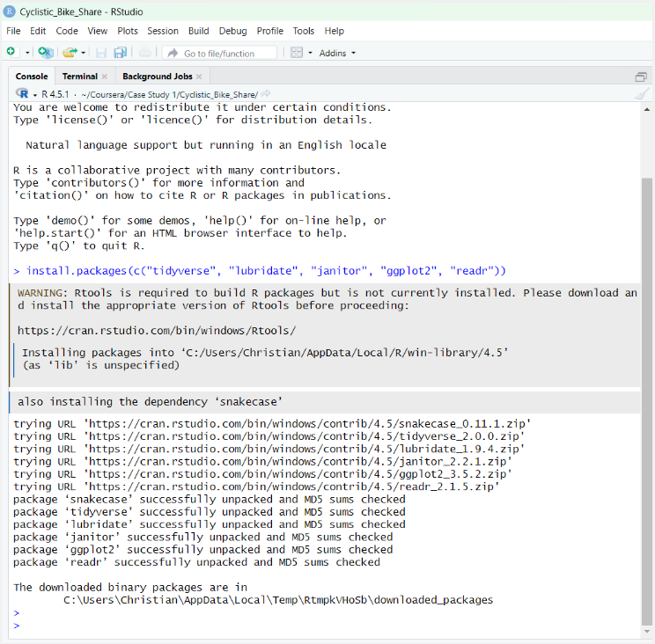Click the R 4.5.1 version label
The image size is (655, 644).
pyautogui.click(x=55, y=94)
